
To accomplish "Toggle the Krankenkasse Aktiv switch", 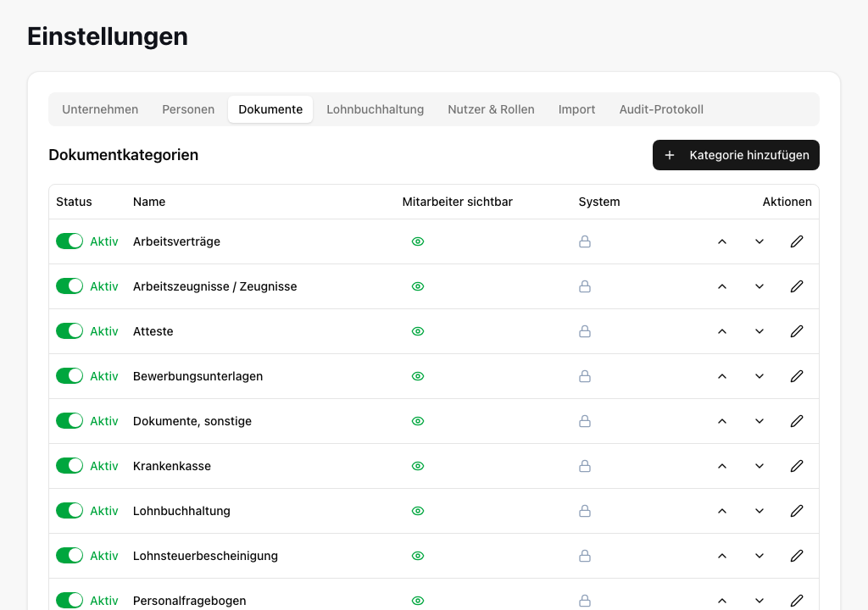I will 70,466.
